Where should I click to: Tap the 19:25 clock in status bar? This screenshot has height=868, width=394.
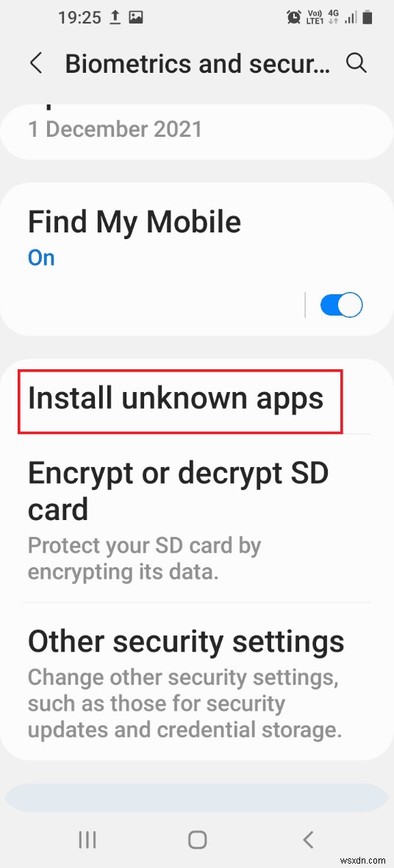79,18
